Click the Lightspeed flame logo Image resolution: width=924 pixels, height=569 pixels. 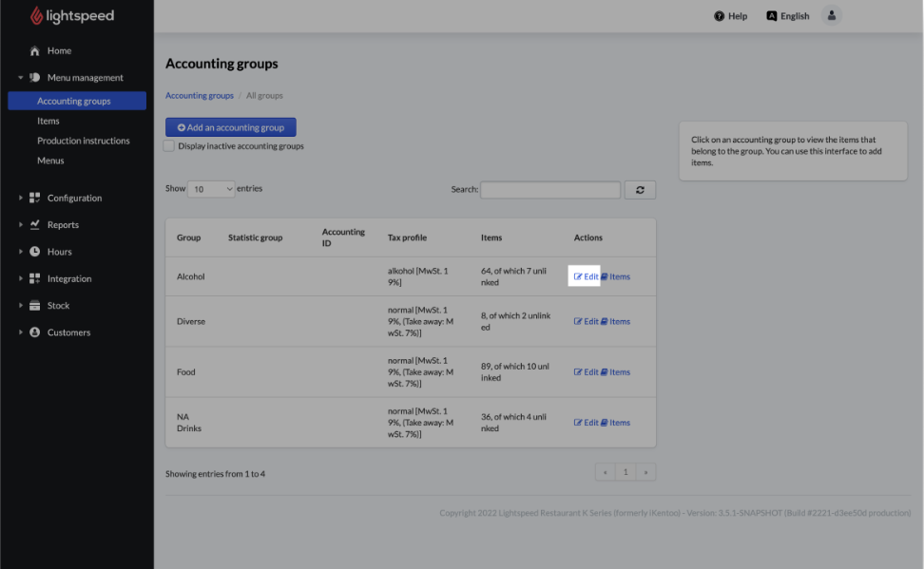coord(37,16)
